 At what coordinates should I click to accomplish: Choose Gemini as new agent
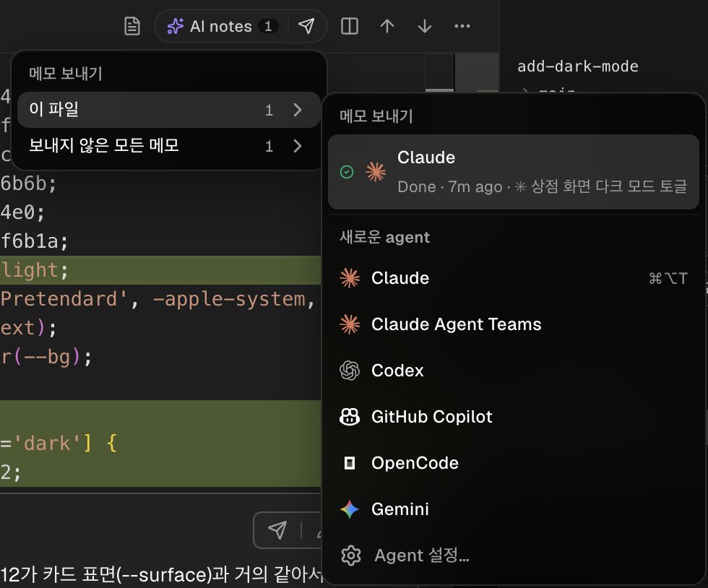coord(514,509)
